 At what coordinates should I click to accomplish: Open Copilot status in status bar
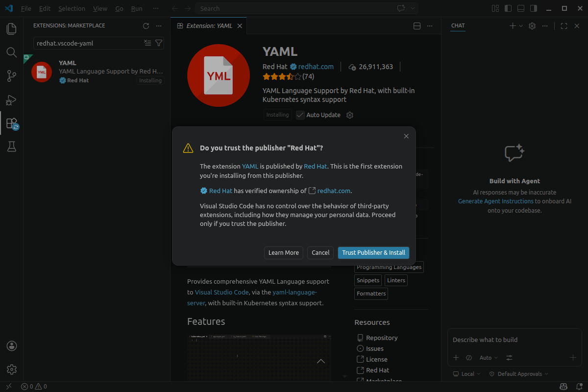[x=563, y=387]
